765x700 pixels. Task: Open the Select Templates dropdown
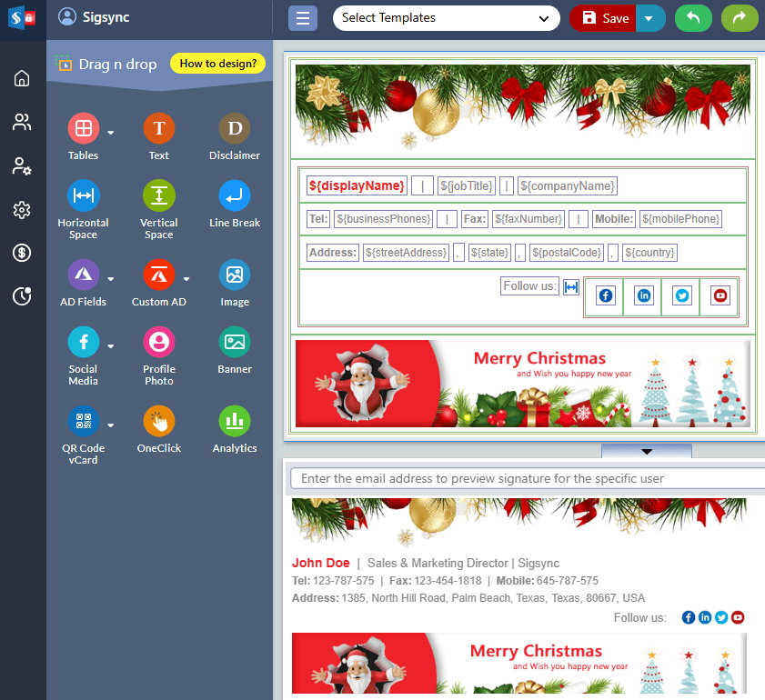tap(446, 18)
